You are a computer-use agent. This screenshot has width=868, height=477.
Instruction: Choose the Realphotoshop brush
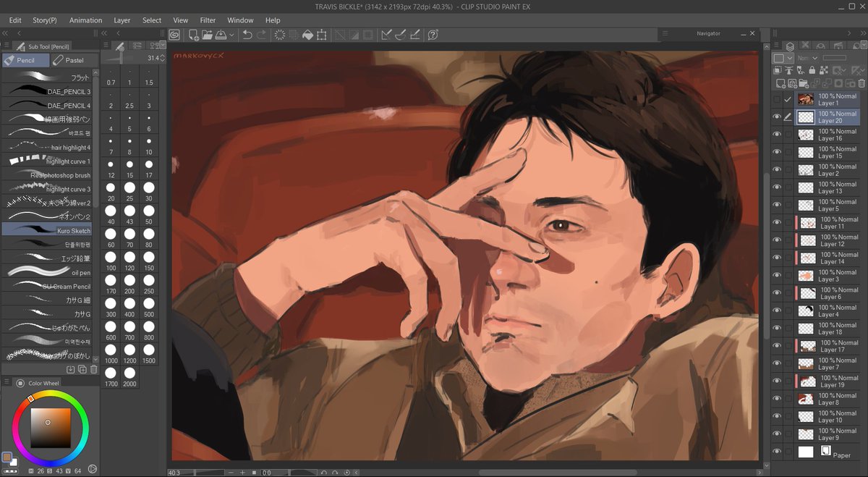point(47,174)
